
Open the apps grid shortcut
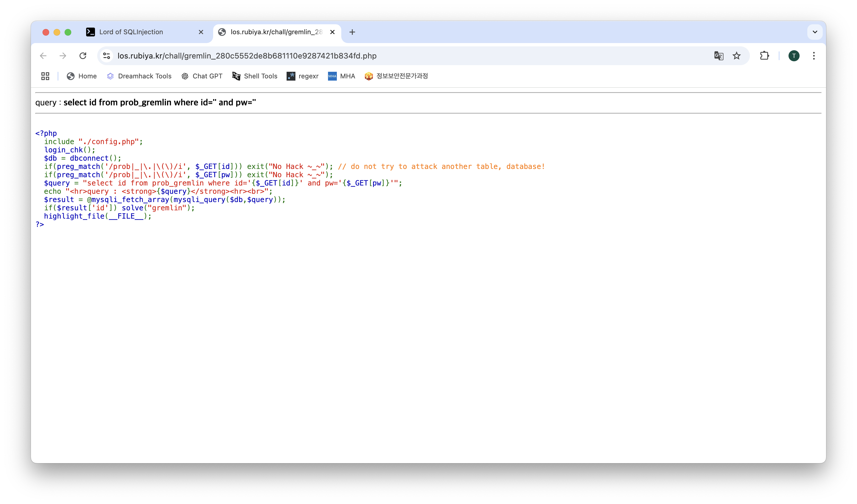coord(45,76)
